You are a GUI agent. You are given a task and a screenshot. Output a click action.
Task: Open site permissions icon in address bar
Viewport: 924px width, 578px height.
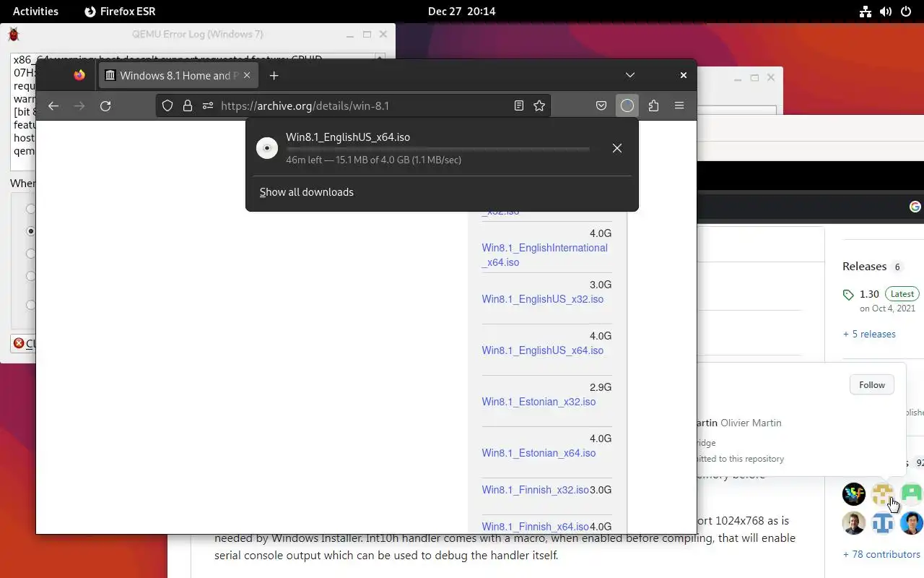coord(208,105)
